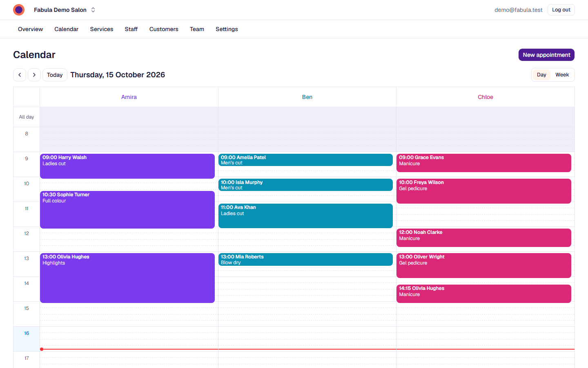
Task: Jump to Today in the calendar
Action: (x=55, y=75)
